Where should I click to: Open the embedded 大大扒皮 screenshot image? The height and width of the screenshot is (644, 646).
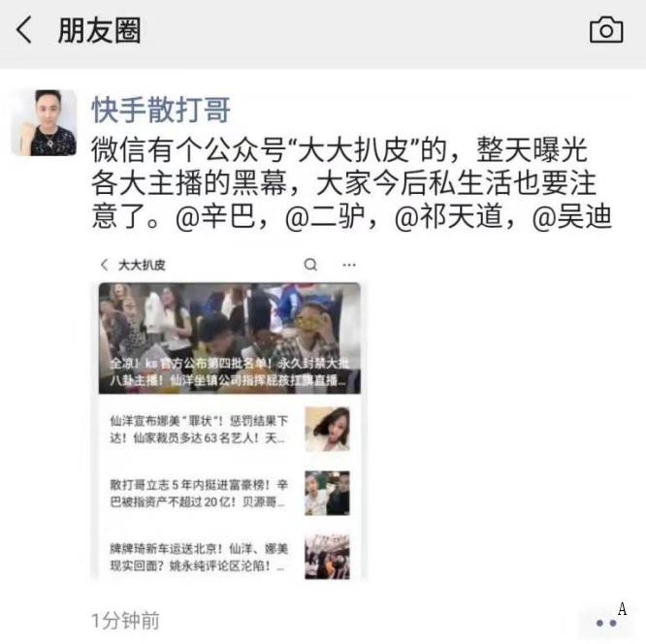229,416
